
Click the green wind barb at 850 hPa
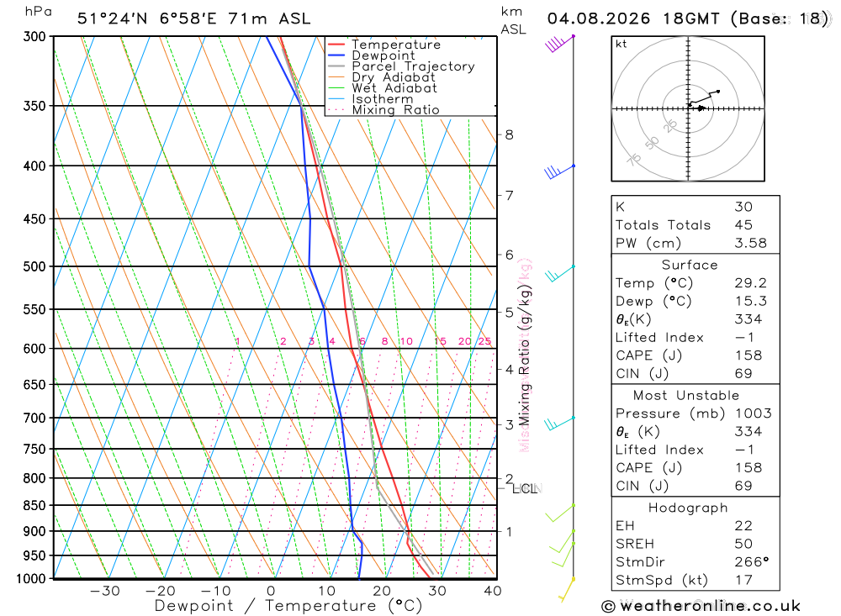(x=560, y=513)
